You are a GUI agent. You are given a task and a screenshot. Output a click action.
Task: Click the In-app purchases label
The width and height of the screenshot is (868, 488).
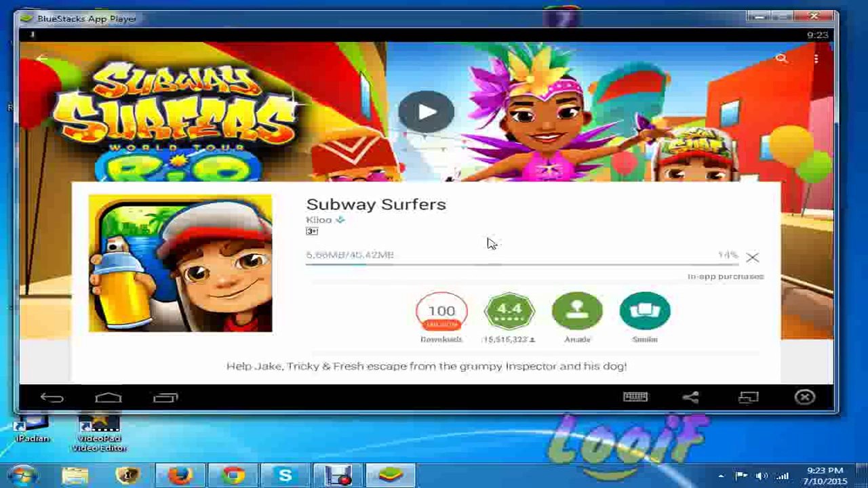pyautogui.click(x=726, y=277)
